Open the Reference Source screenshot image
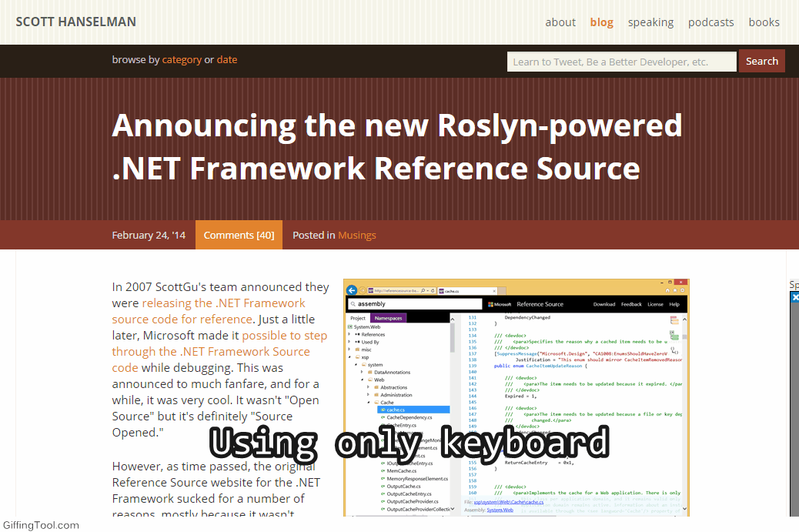This screenshot has width=799, height=532. tap(517, 397)
